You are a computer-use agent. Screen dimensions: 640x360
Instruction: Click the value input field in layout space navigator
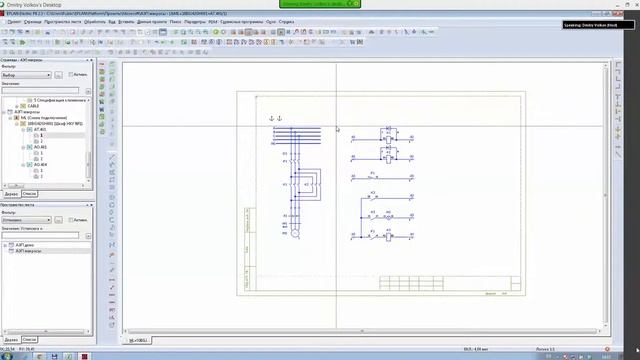[x=40, y=236]
